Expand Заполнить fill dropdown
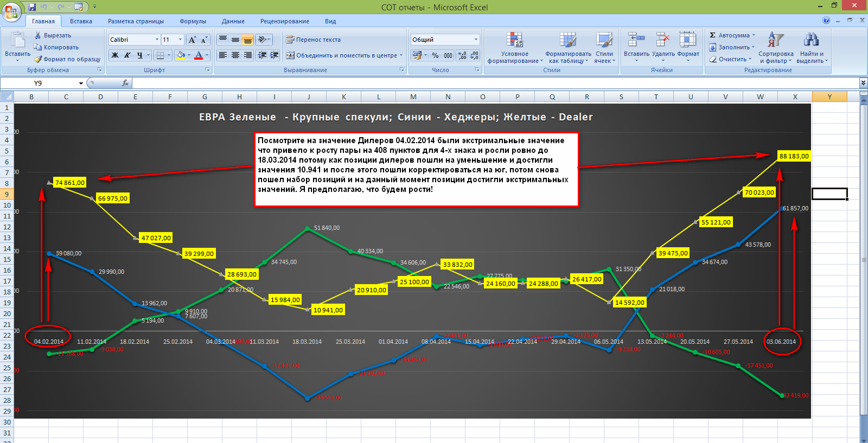The width and height of the screenshot is (868, 443). pos(753,47)
